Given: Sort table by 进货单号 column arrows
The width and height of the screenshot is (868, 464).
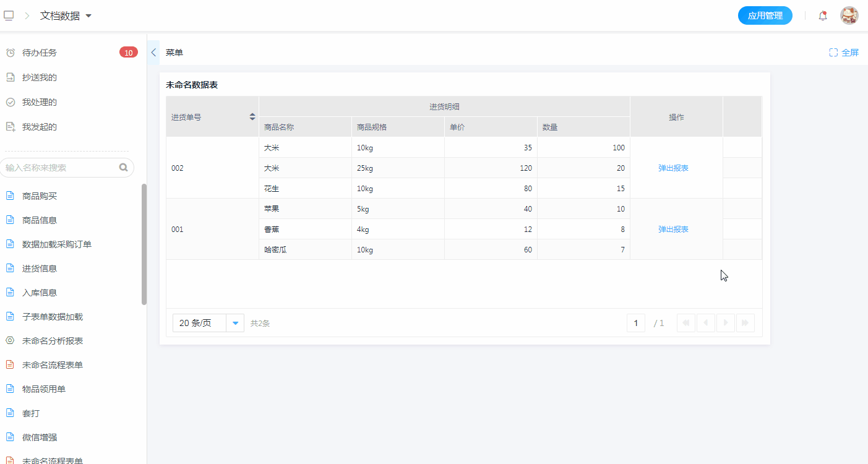Looking at the screenshot, I should [x=252, y=116].
